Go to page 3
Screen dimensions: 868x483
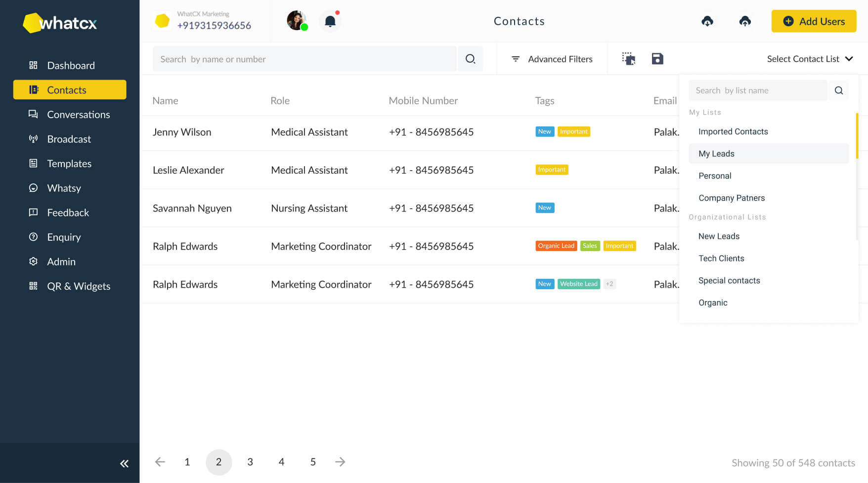point(250,462)
